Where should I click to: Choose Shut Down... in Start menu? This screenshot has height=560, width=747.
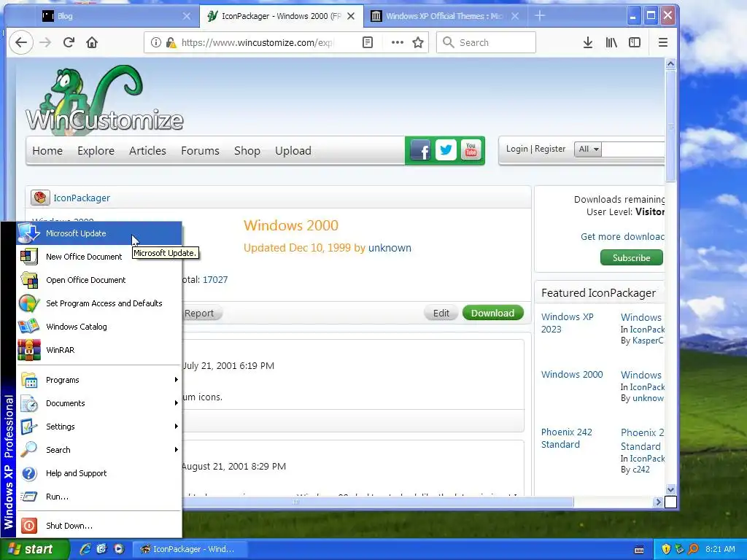(99, 526)
